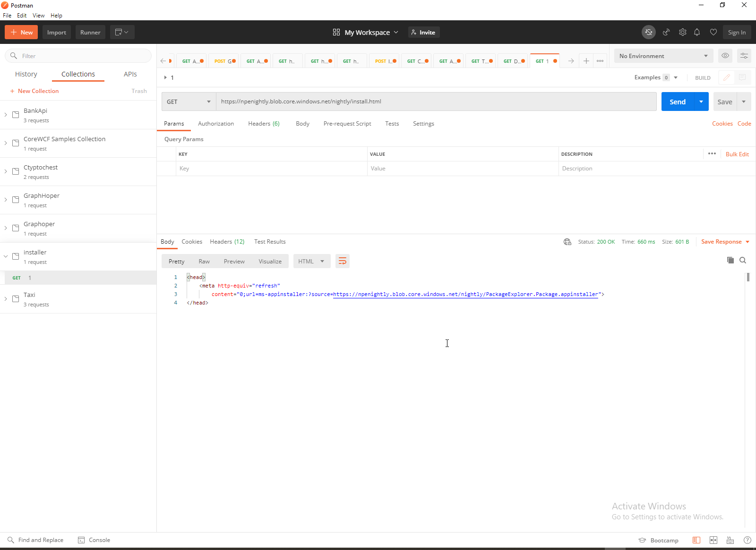This screenshot has height=550, width=756.
Task: Open the Examples dropdown
Action: tap(656, 77)
